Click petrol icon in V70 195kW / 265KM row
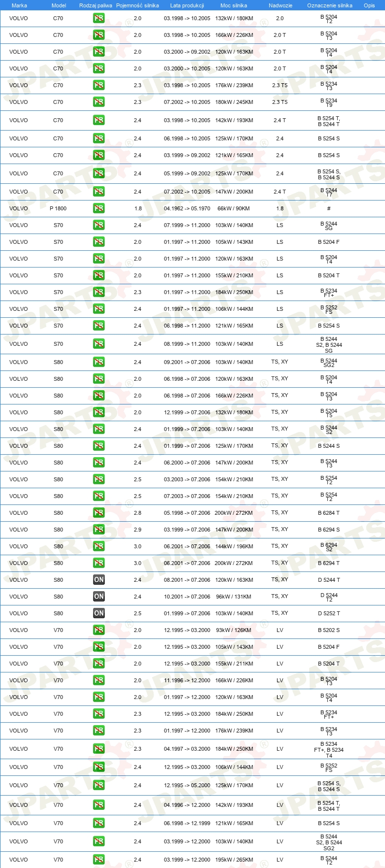The height and width of the screenshot is (868, 385). 99,860
